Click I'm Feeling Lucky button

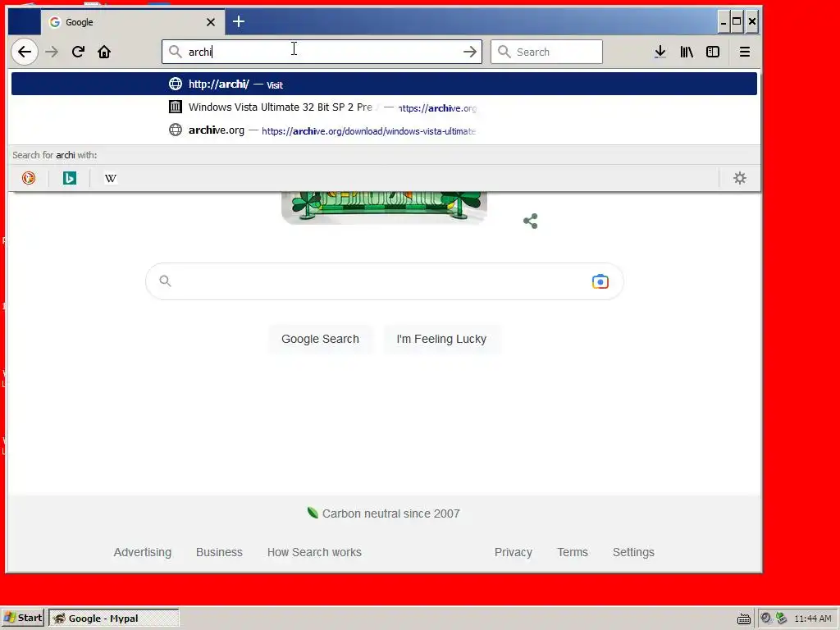pyautogui.click(x=441, y=339)
